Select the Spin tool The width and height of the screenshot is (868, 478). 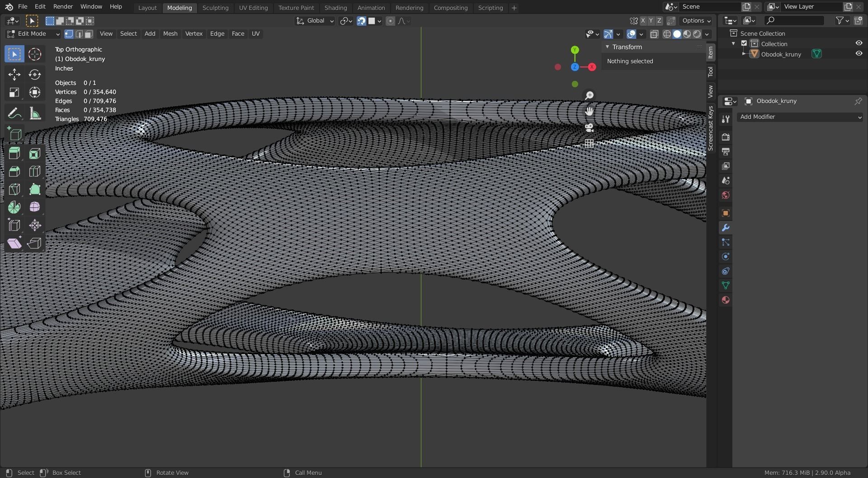14,207
